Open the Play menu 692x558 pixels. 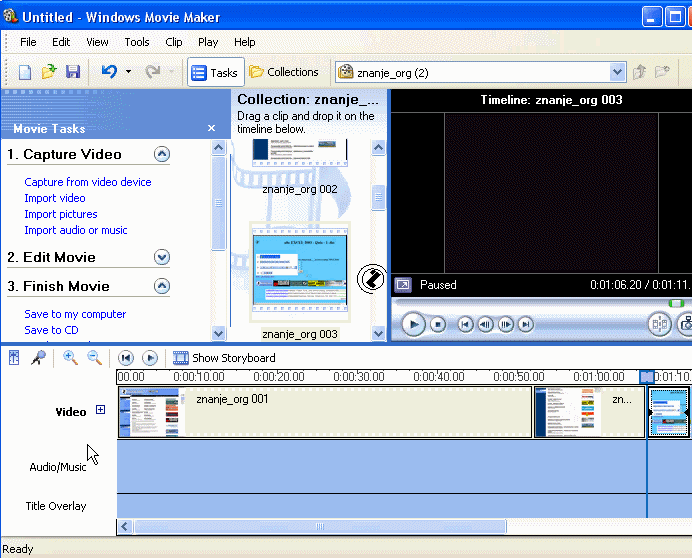coord(208,42)
